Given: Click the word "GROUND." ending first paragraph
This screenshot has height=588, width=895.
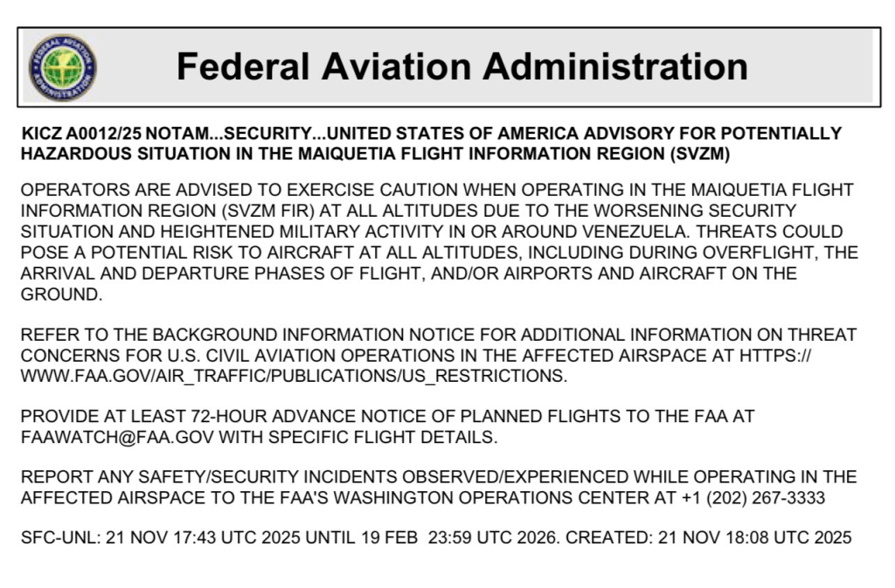Looking at the screenshot, I should (61, 294).
